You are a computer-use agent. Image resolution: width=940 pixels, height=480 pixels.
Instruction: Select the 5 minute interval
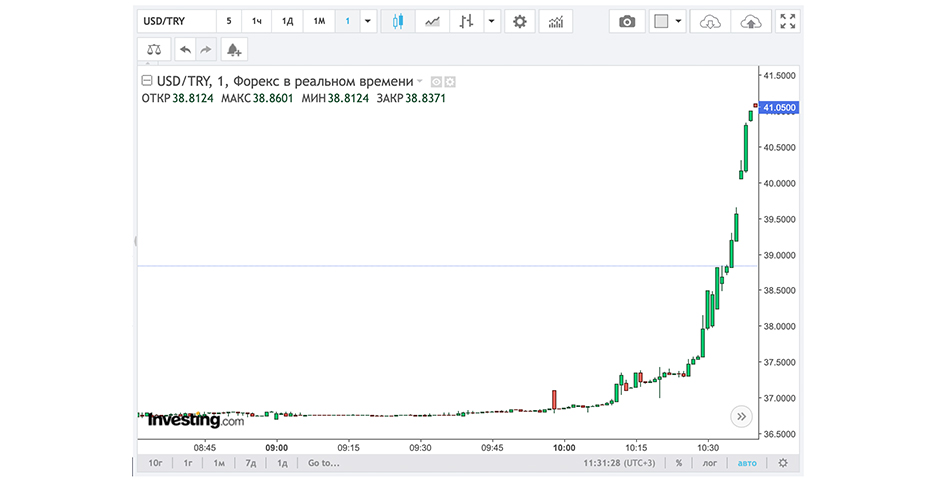(228, 22)
